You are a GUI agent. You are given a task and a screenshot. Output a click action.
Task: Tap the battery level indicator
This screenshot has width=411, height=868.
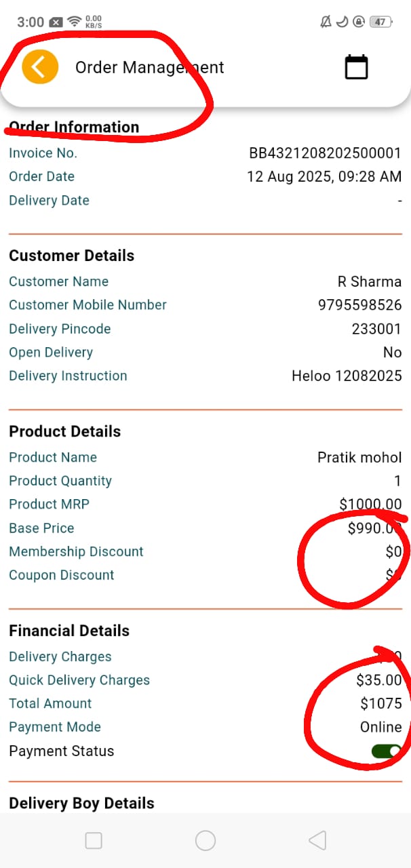[x=380, y=22]
